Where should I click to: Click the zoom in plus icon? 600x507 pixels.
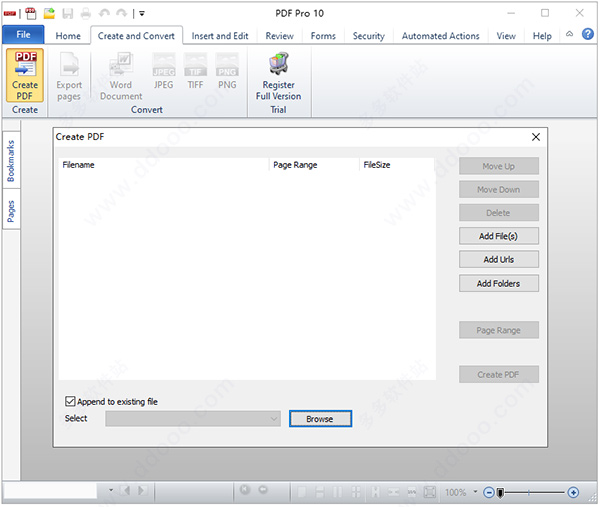click(573, 492)
